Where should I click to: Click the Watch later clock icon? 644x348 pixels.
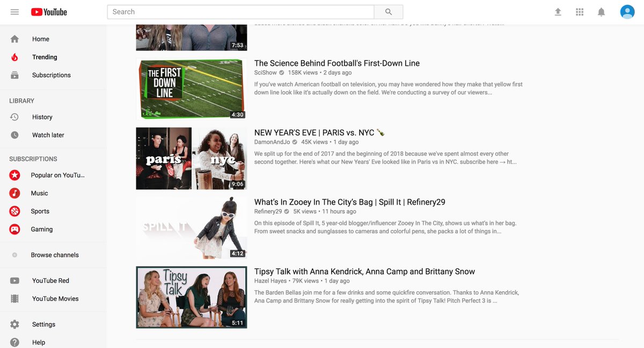pyautogui.click(x=14, y=135)
